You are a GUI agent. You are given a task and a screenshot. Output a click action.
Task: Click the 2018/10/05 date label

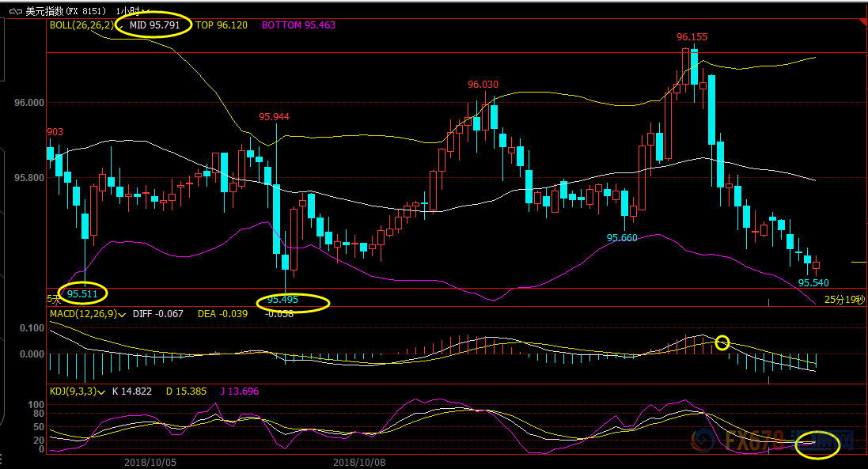[150, 463]
